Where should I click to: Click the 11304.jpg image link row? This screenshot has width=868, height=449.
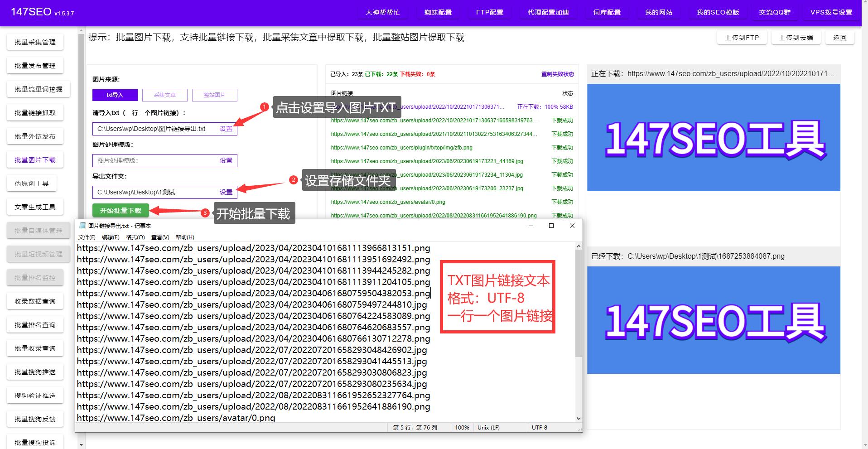(x=452, y=175)
